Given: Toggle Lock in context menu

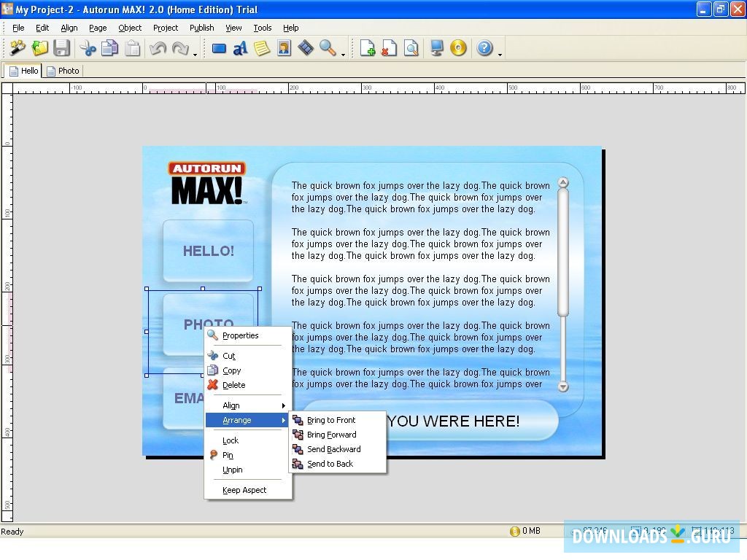Looking at the screenshot, I should pos(248,440).
